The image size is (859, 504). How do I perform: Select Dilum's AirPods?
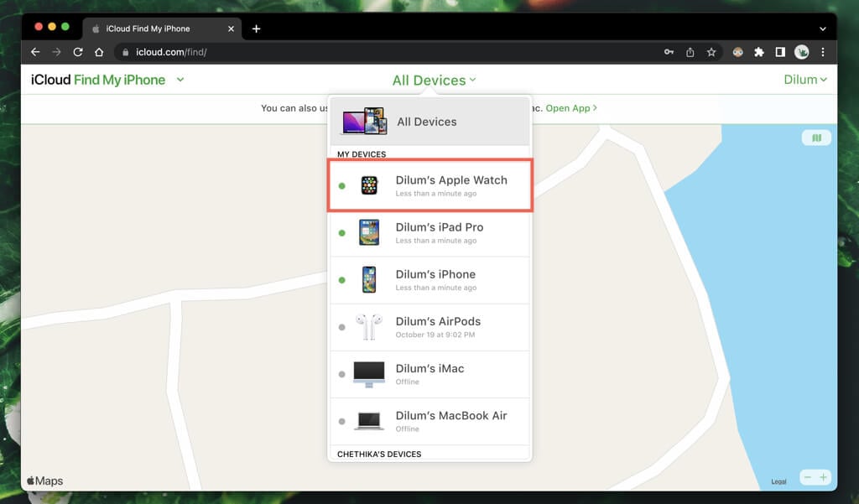pos(429,327)
